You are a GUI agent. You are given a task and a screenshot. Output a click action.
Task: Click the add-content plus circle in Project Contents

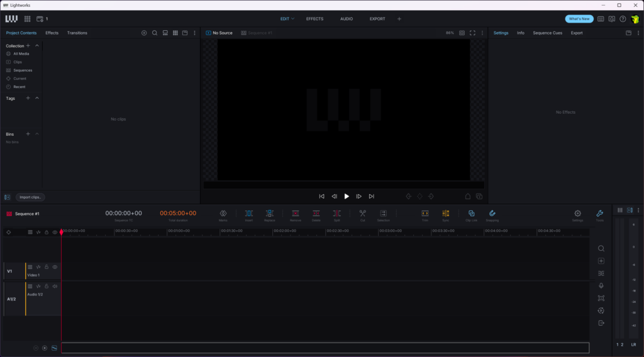click(x=144, y=33)
